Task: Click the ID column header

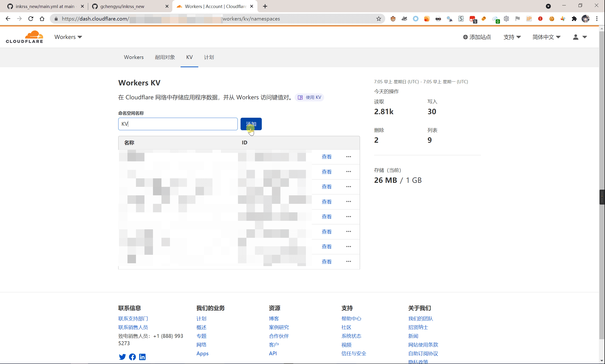Action: tap(245, 142)
